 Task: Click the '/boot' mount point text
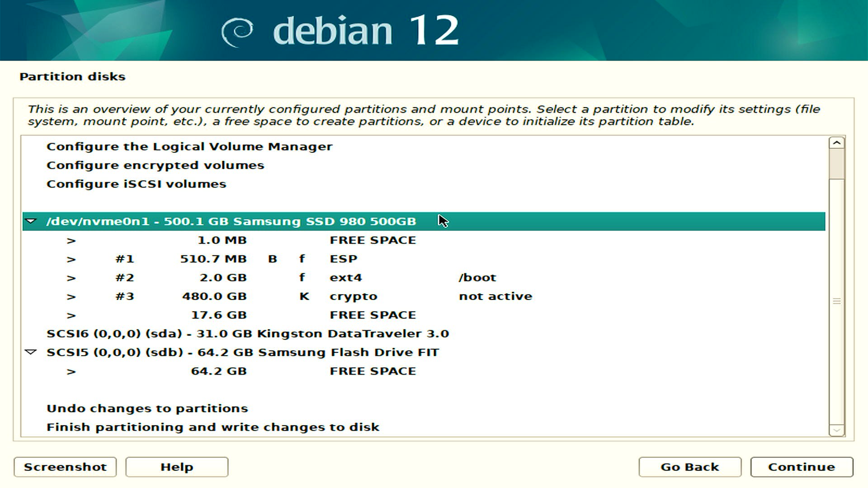tap(477, 277)
